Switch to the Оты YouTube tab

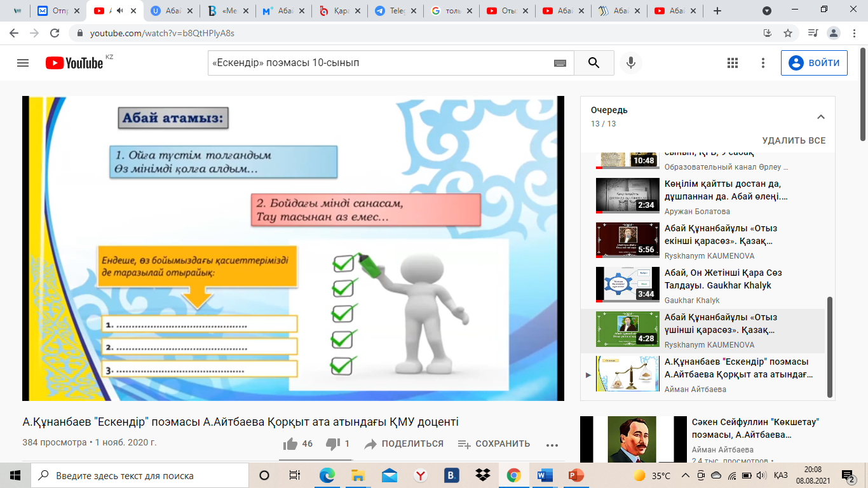pos(508,11)
